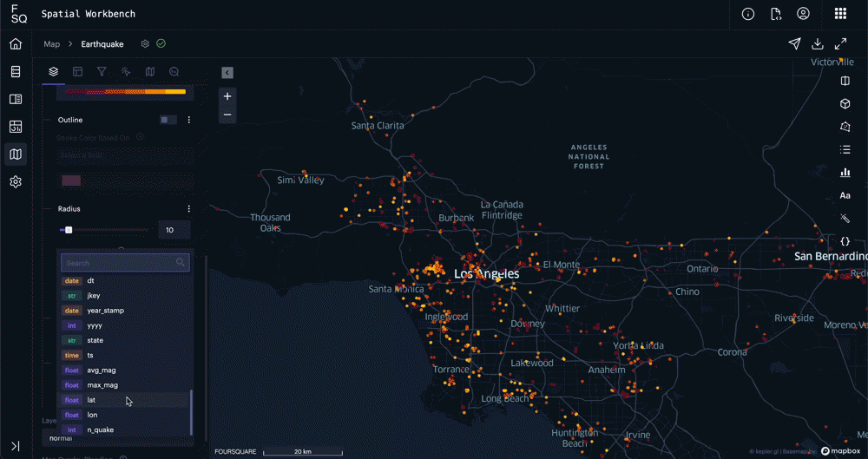Open the curly braces config editor
Screen dimensions: 868x459
pyautogui.click(x=845, y=241)
